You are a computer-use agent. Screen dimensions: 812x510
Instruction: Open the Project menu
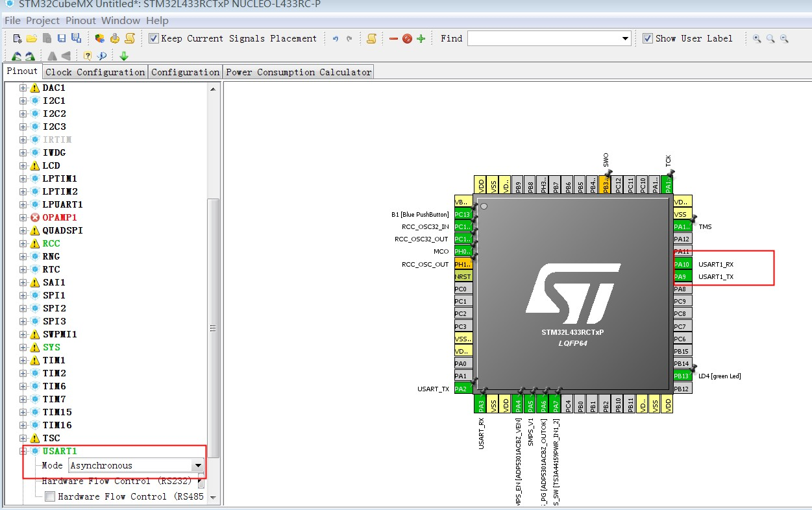[x=43, y=21]
